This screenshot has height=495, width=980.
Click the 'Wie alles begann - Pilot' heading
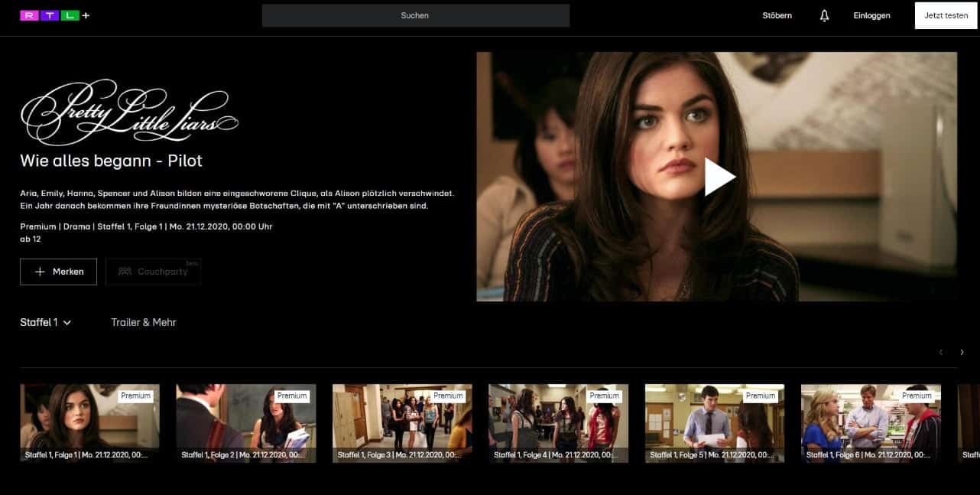111,161
